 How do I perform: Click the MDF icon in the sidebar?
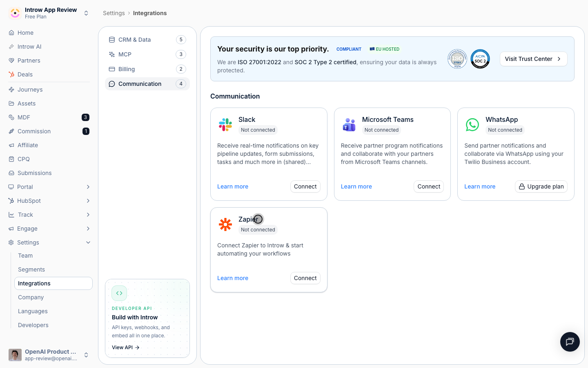click(x=11, y=117)
